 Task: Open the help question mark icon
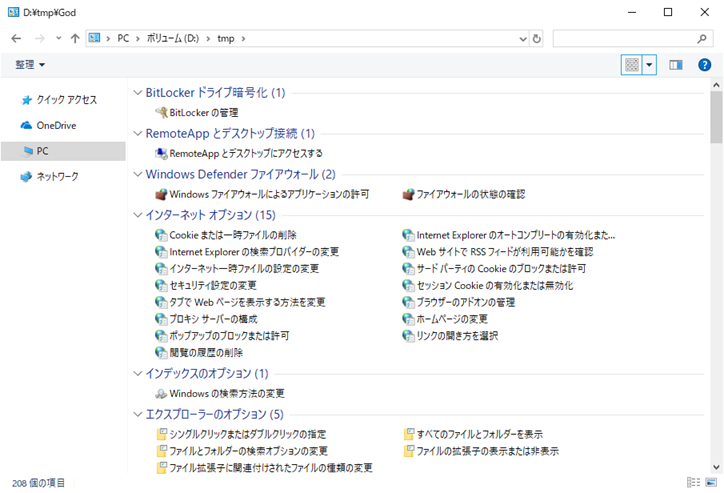(x=704, y=65)
